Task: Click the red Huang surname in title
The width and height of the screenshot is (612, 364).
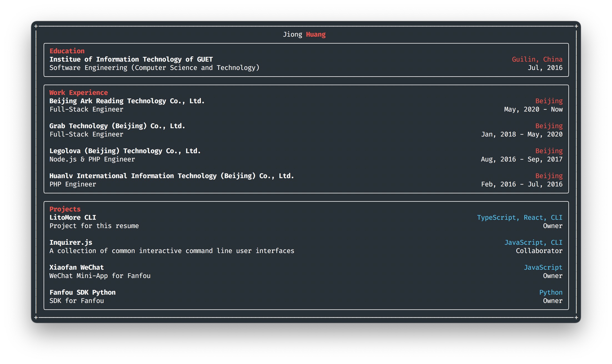Action: click(x=316, y=34)
